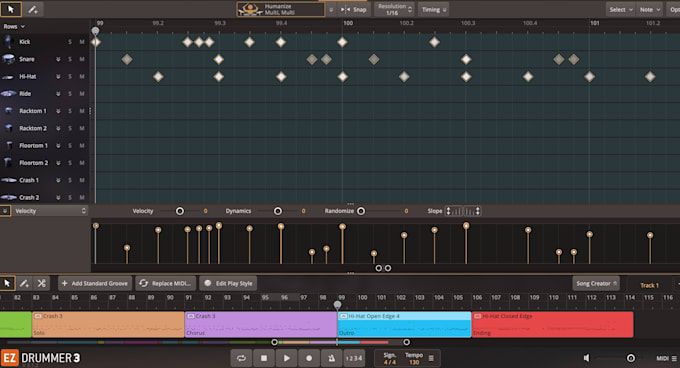This screenshot has height=368, width=680.
Task: Stop playback
Action: click(x=264, y=358)
